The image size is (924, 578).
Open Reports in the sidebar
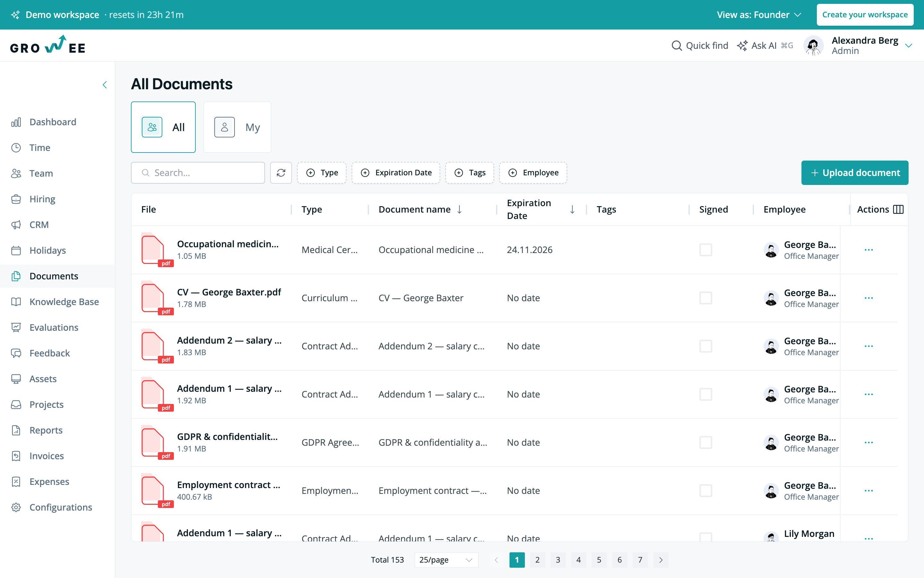[57, 430]
